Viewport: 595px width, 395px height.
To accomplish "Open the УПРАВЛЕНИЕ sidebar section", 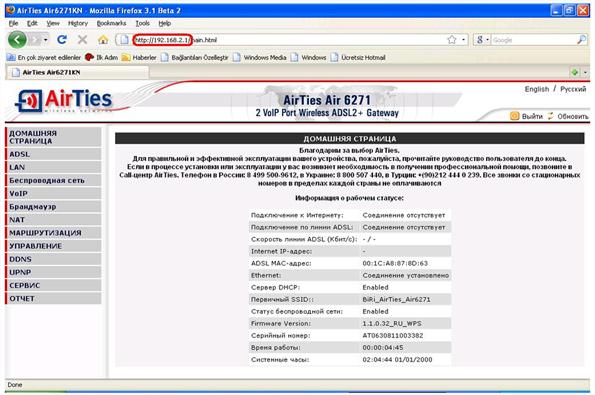I will [54, 246].
